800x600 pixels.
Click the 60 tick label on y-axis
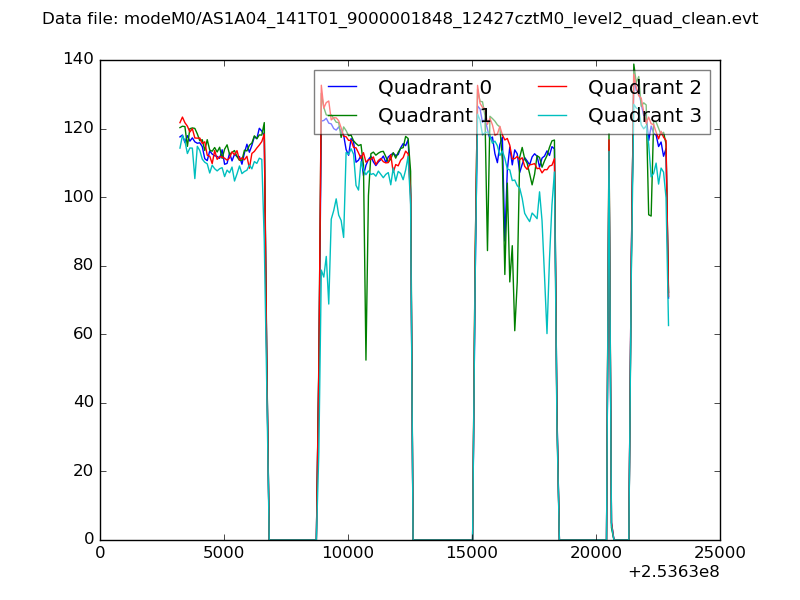coord(83,334)
